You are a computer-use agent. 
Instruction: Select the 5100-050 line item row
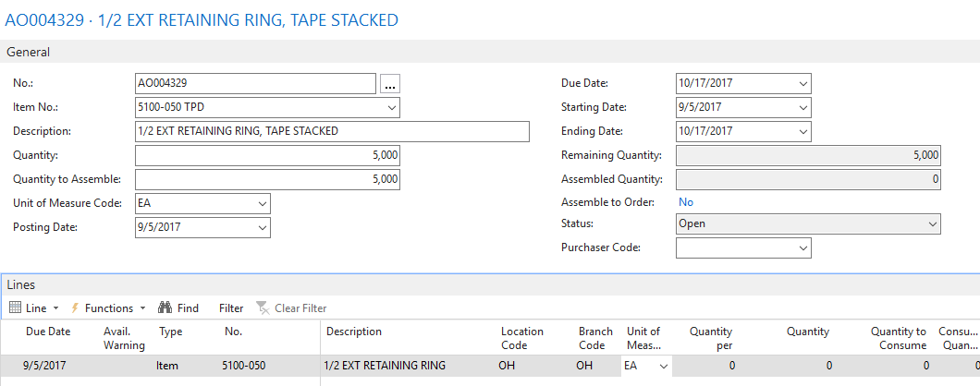(x=490, y=366)
